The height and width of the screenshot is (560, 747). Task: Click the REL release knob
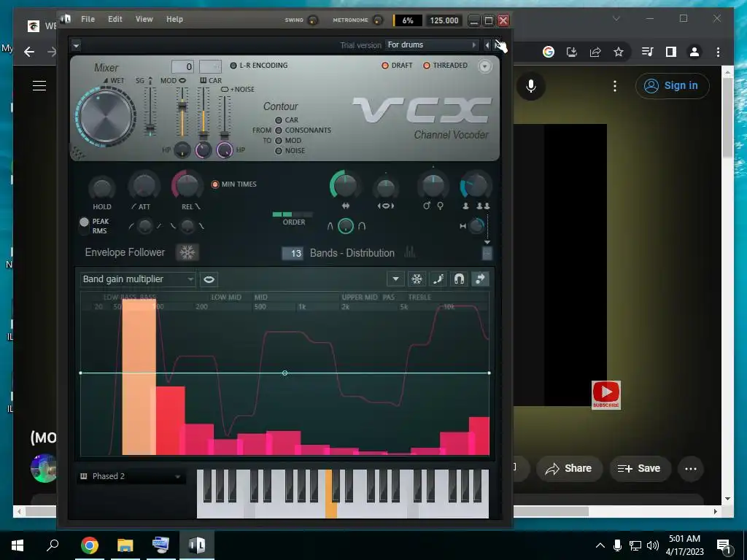(187, 184)
